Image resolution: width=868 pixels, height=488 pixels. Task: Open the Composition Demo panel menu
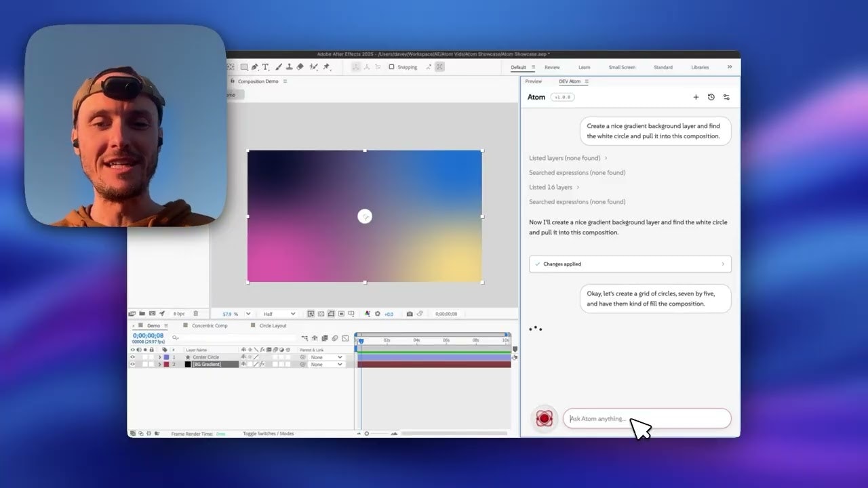click(285, 81)
